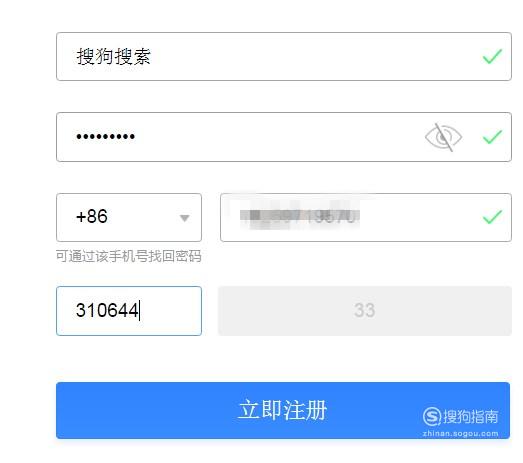Click green checkmark in phone number field
Viewport: 523px width, 463px height.
click(x=492, y=217)
